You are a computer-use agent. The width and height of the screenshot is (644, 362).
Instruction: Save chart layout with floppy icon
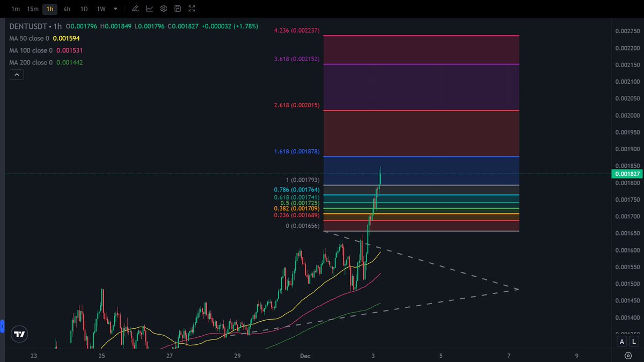click(x=178, y=9)
